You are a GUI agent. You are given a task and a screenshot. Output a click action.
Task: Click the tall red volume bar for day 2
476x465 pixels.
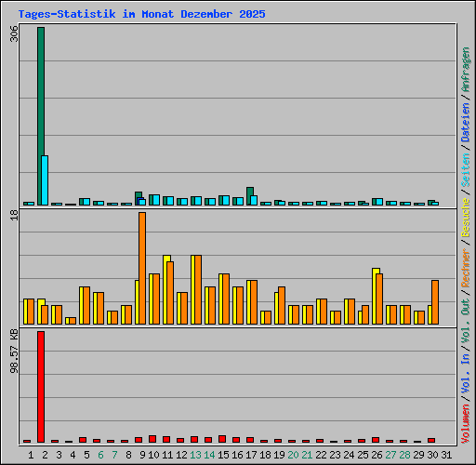pos(41,387)
